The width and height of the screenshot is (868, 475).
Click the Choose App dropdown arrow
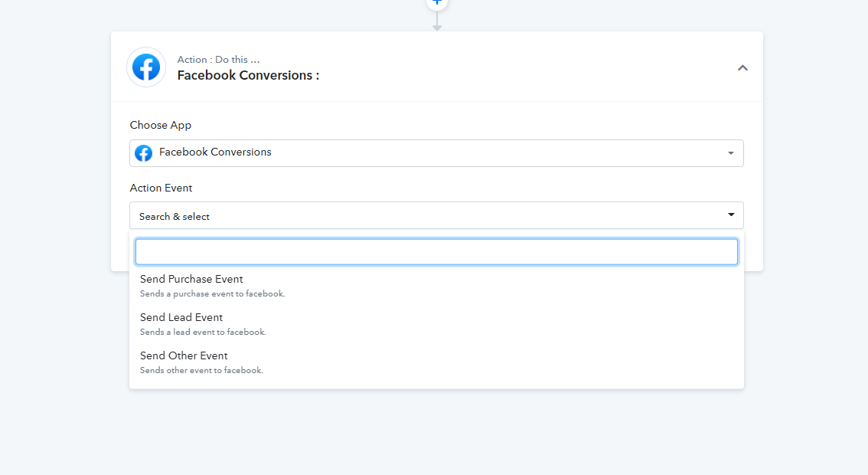tap(731, 153)
